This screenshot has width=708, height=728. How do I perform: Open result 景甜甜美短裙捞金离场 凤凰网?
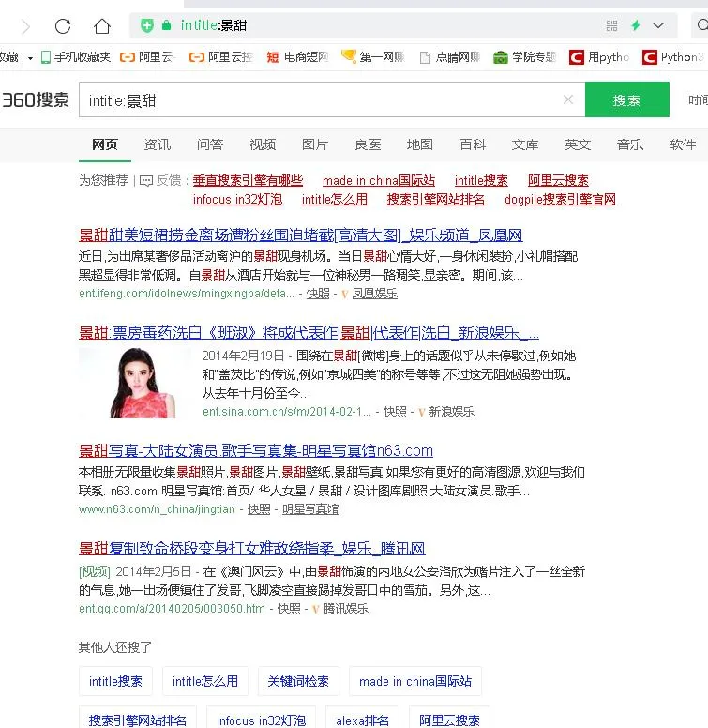coord(301,235)
